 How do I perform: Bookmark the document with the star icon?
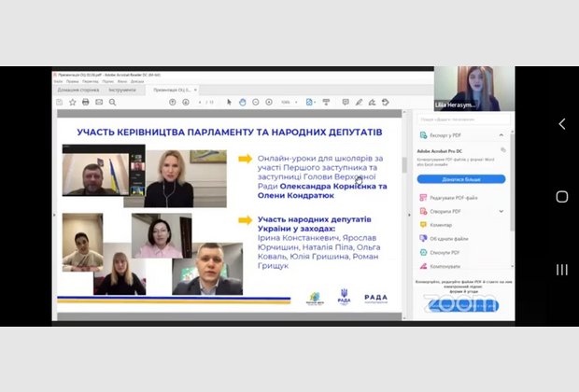72,102
